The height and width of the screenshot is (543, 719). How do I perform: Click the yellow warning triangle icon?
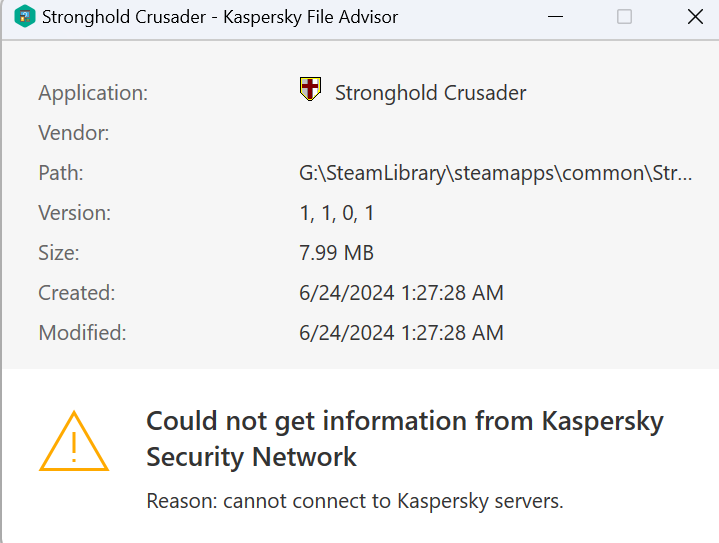[73, 441]
